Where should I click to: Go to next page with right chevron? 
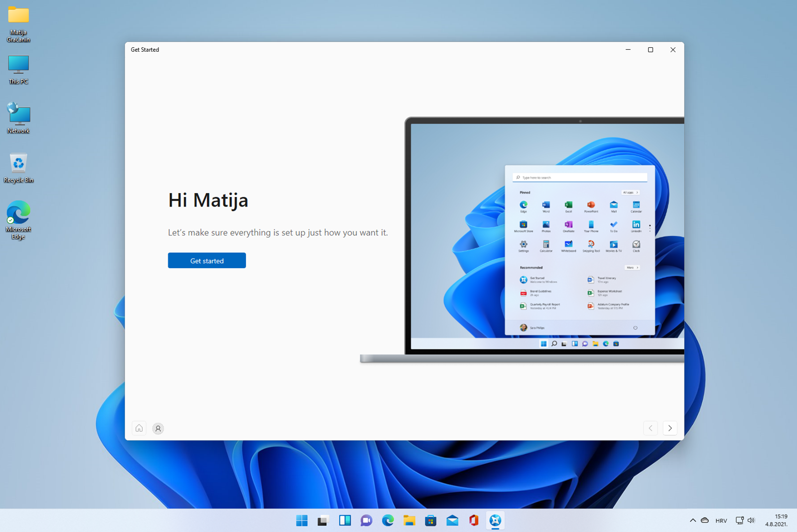(670, 428)
